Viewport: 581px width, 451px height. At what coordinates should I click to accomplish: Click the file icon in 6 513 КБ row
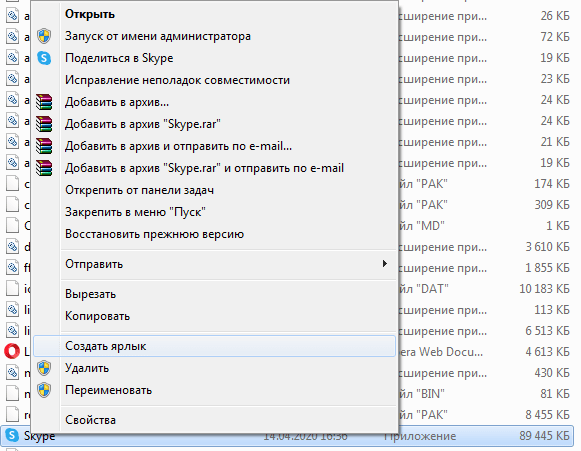click(12, 331)
